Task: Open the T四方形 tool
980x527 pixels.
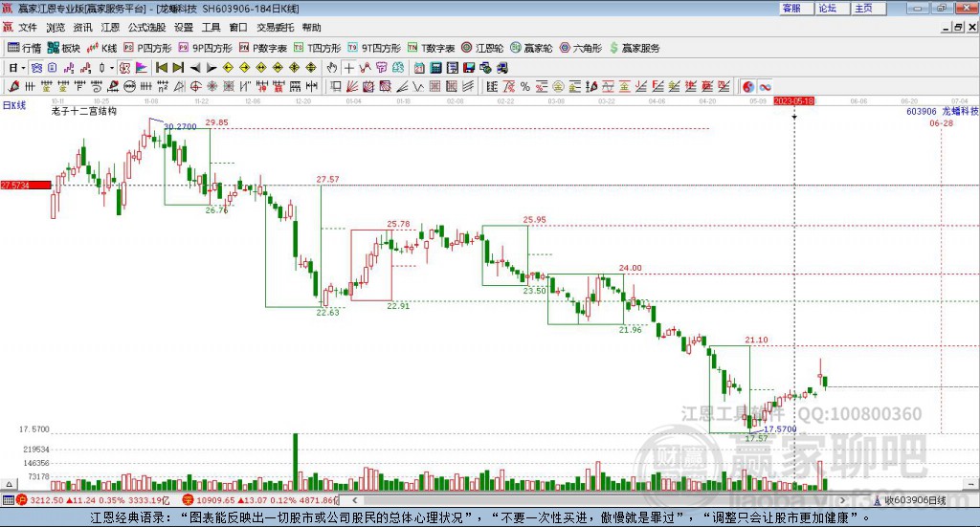Action: pyautogui.click(x=318, y=48)
